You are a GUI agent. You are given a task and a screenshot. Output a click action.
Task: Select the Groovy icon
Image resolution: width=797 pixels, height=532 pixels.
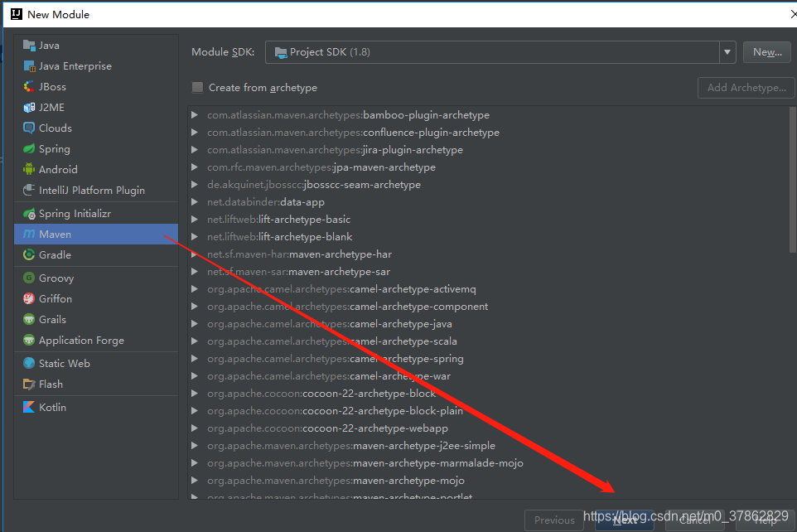[x=29, y=278]
